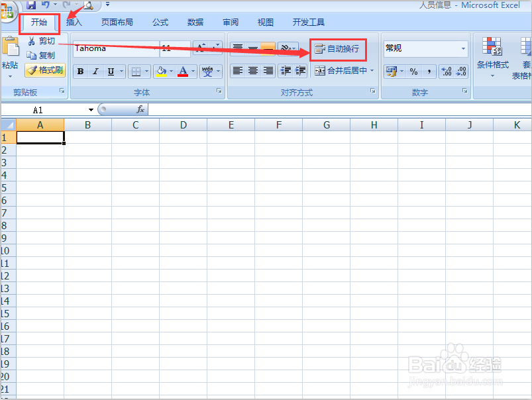Click the text orientation icon
This screenshot has height=400, width=532.
[x=286, y=48]
